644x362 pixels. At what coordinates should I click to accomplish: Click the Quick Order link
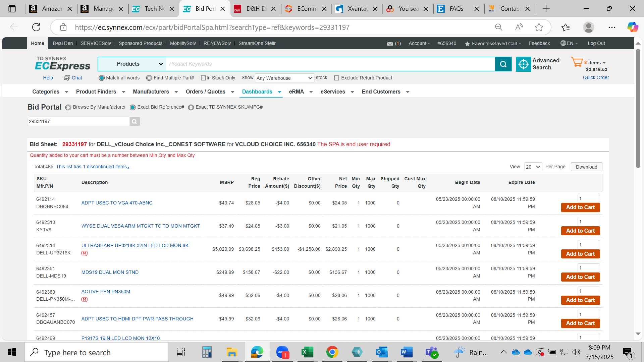[596, 78]
